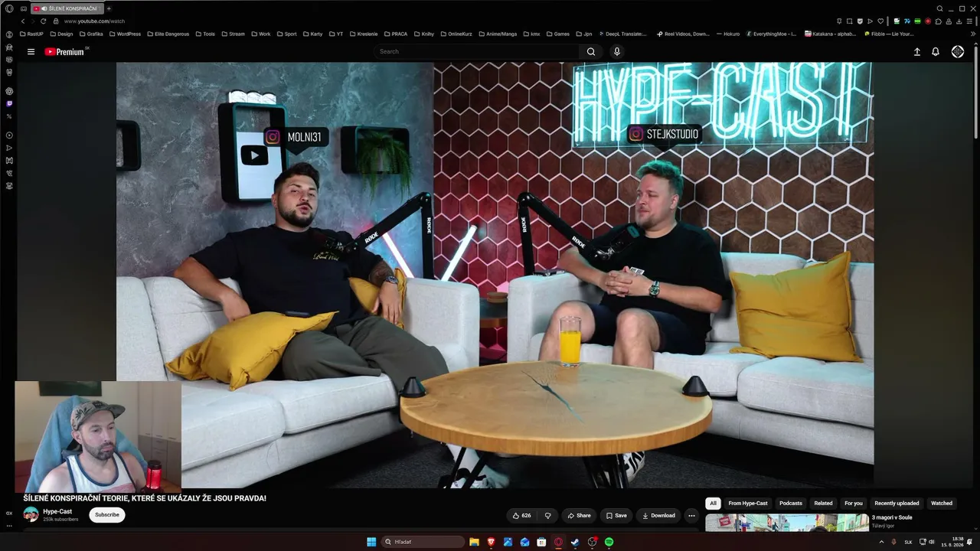
Task: Open the Hype-Cast channel name link
Action: pyautogui.click(x=57, y=511)
